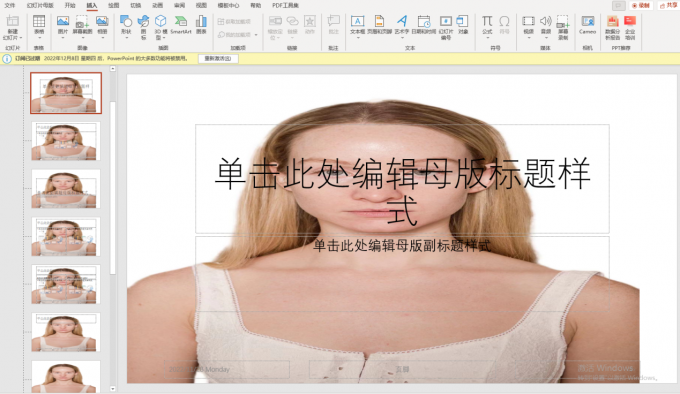Expand the 3D 模型 (3D Models) dropdown
680x394 pixels.
164,38
